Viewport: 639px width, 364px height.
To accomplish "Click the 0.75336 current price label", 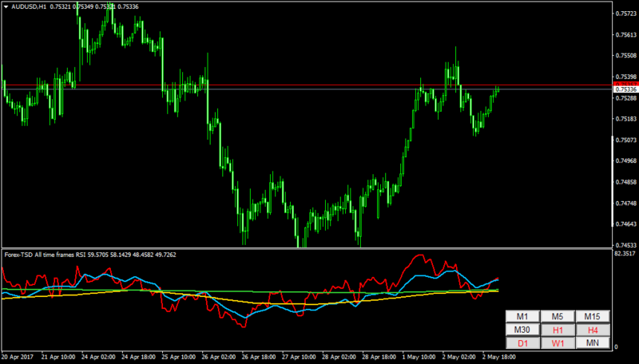I will [625, 89].
